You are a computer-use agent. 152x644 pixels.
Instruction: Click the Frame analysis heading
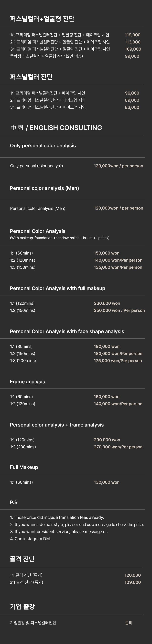point(28,382)
